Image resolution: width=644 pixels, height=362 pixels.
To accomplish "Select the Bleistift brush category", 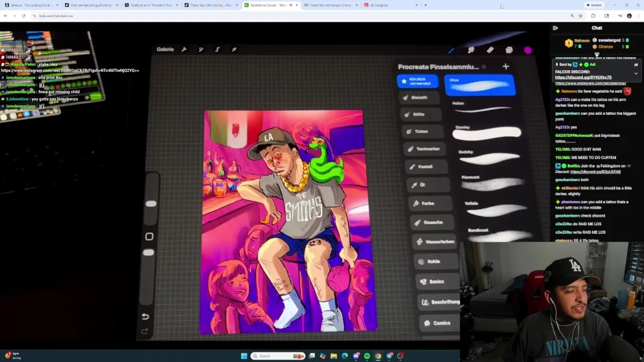I will 419,98.
